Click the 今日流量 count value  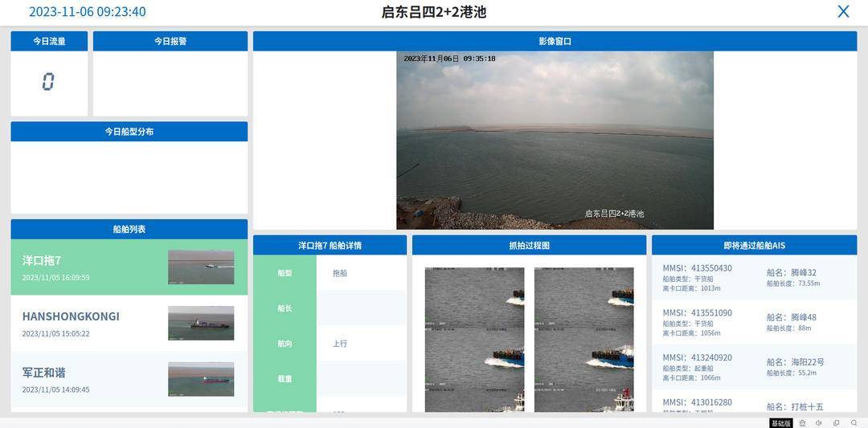tap(48, 82)
